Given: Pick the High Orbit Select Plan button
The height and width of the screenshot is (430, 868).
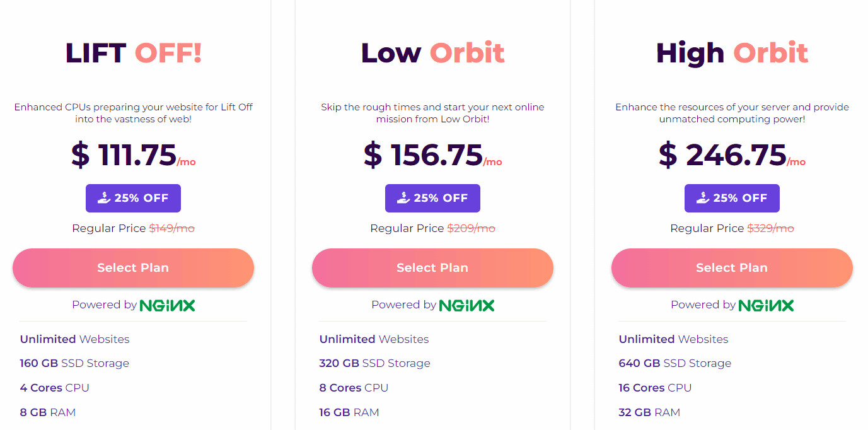Looking at the screenshot, I should (x=732, y=268).
